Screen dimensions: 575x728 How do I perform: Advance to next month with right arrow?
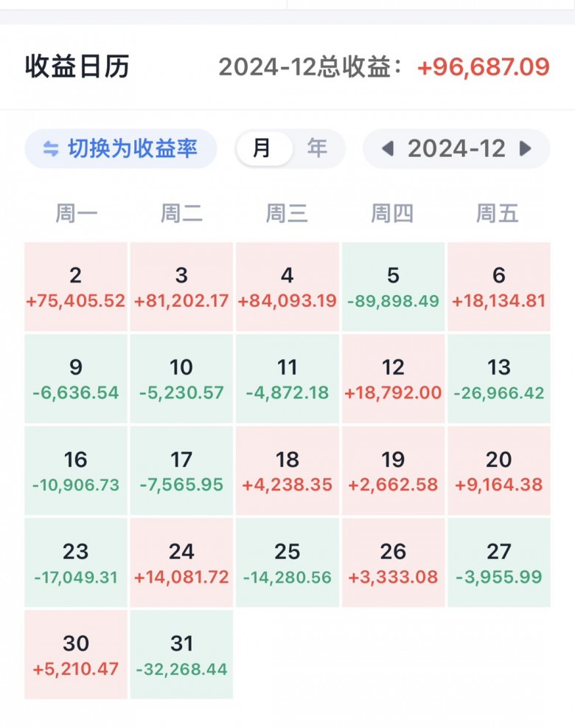526,149
